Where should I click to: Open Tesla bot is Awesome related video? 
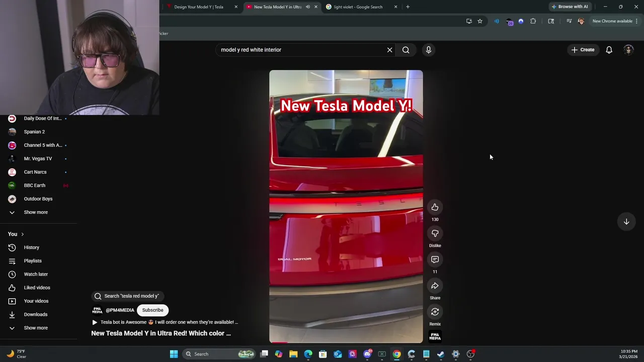pos(165,322)
